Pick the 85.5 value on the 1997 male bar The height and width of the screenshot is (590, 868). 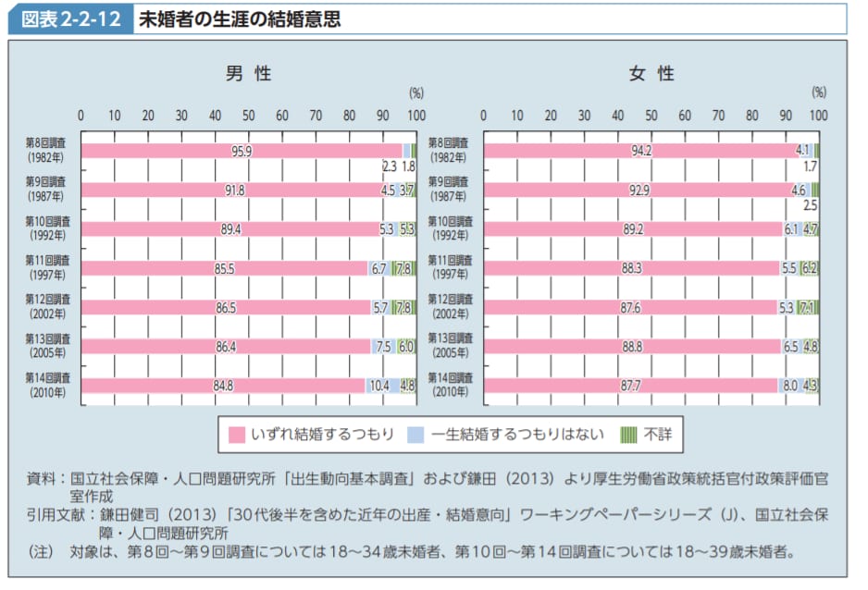pos(224,269)
